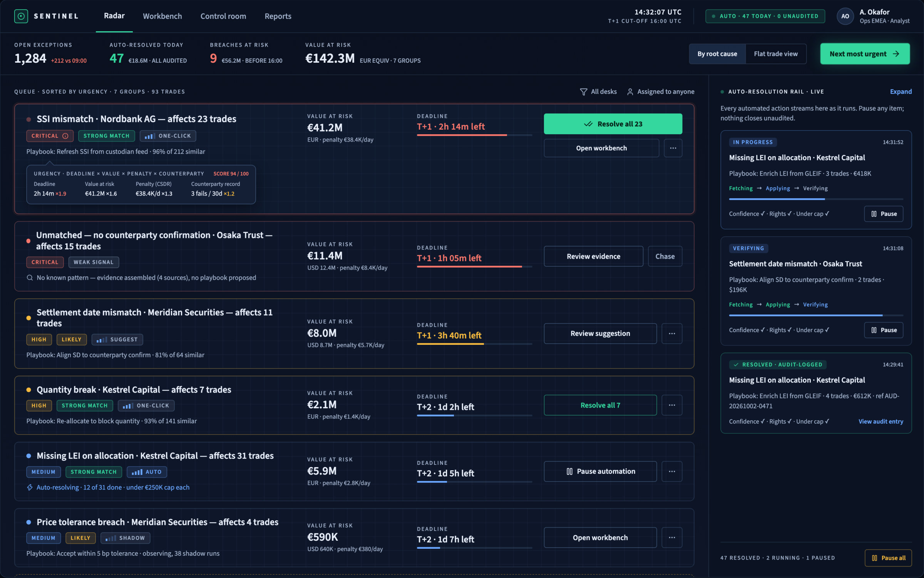This screenshot has width=924, height=578.
Task: Click the magnifier icon by No known pattern
Action: (x=30, y=278)
